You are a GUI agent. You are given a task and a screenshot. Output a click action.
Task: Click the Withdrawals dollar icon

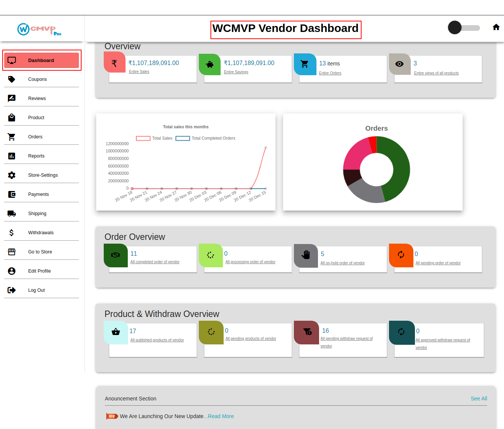pos(12,233)
